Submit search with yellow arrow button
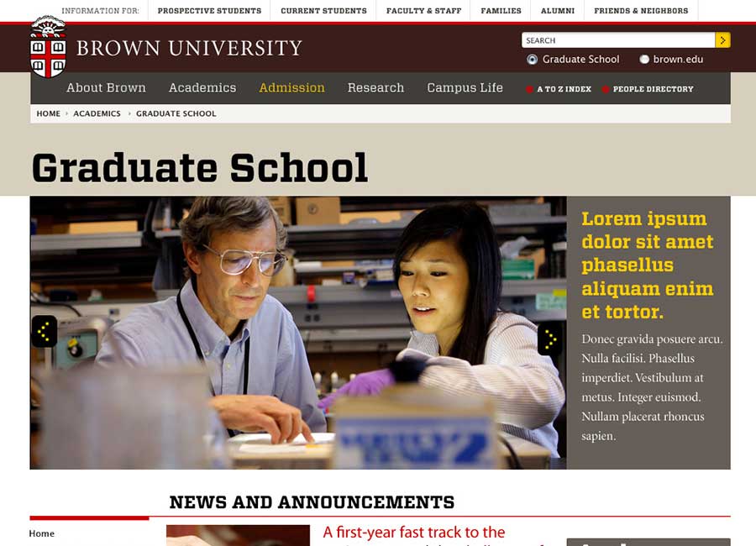Screen dimensions: 756x546 click(722, 40)
